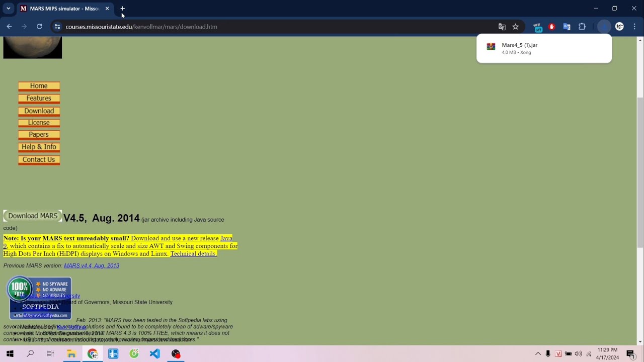Bookmark this page with the star icon
The height and width of the screenshot is (362, 644).
515,27
